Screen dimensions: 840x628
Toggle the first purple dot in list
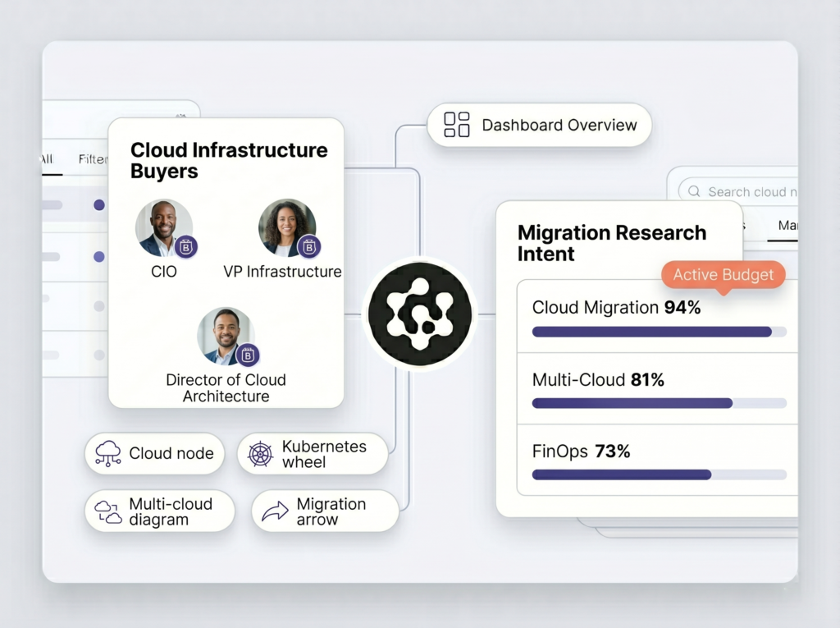click(99, 205)
